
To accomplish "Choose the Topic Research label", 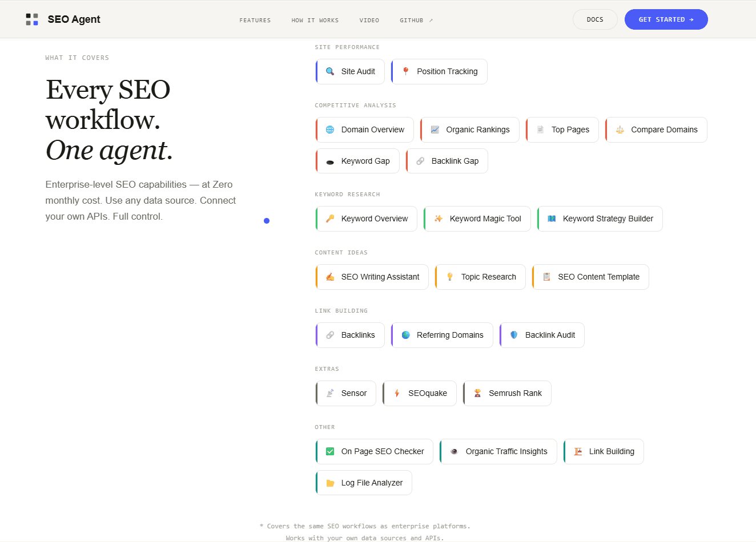I will click(489, 277).
